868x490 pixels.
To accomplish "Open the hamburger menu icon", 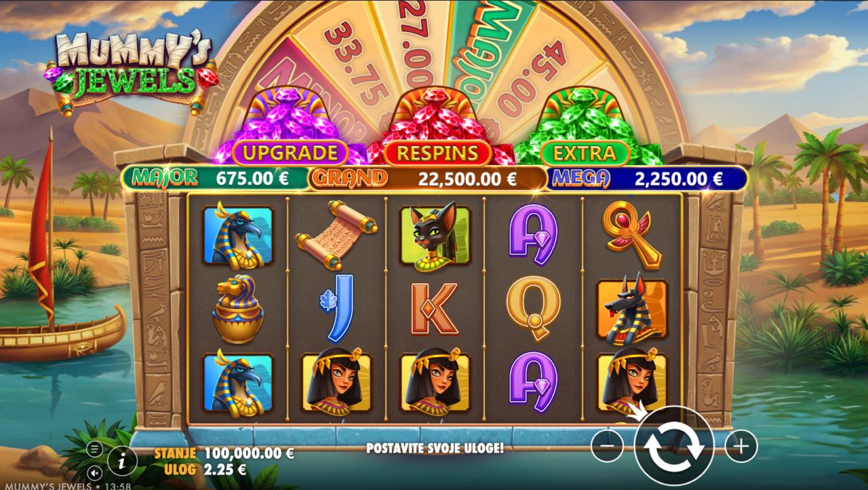I will click(x=95, y=449).
